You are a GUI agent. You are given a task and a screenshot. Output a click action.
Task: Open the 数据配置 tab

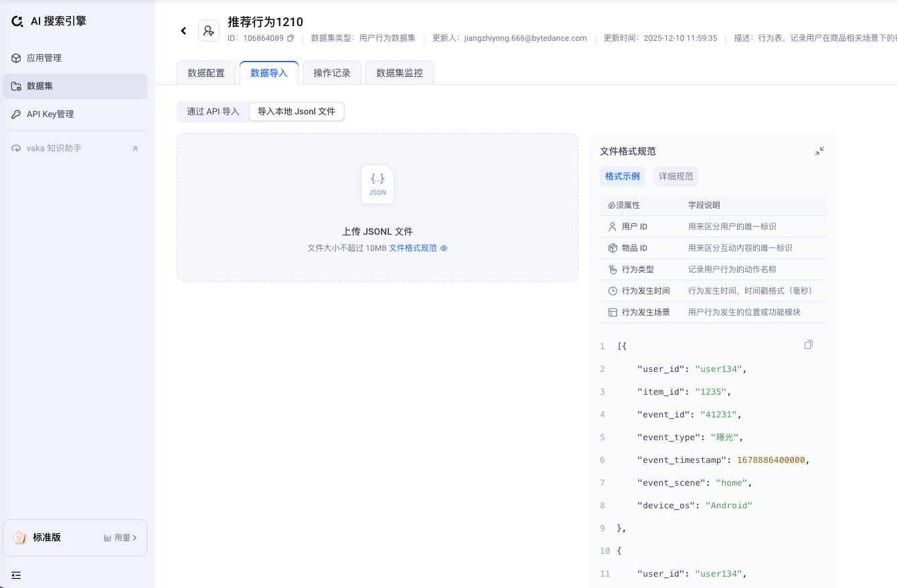click(206, 73)
